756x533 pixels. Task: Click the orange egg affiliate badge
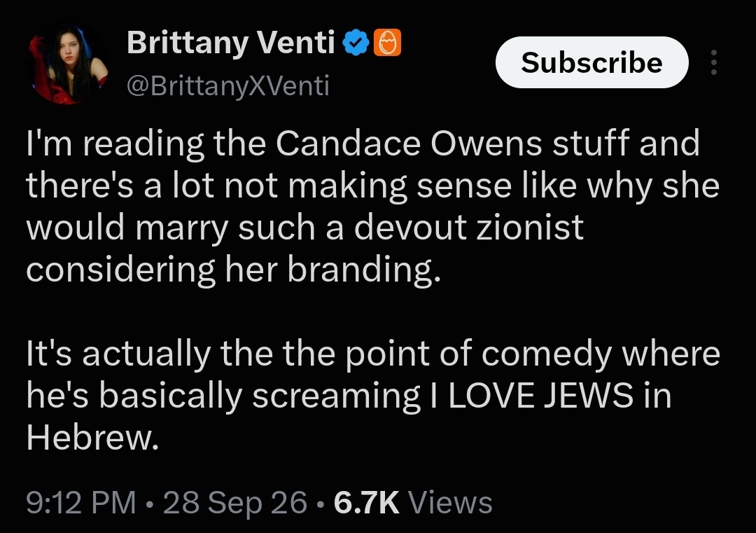[x=387, y=43]
